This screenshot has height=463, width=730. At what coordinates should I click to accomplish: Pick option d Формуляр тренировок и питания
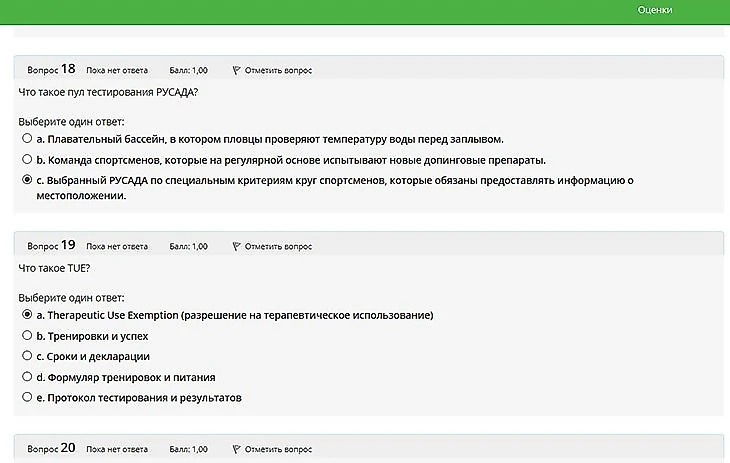[27, 377]
